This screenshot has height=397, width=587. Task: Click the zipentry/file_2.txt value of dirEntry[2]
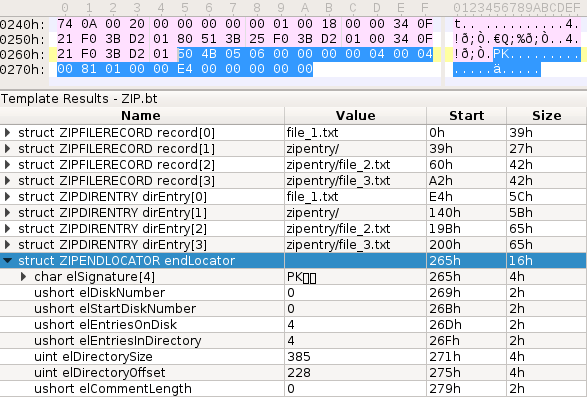(x=338, y=228)
